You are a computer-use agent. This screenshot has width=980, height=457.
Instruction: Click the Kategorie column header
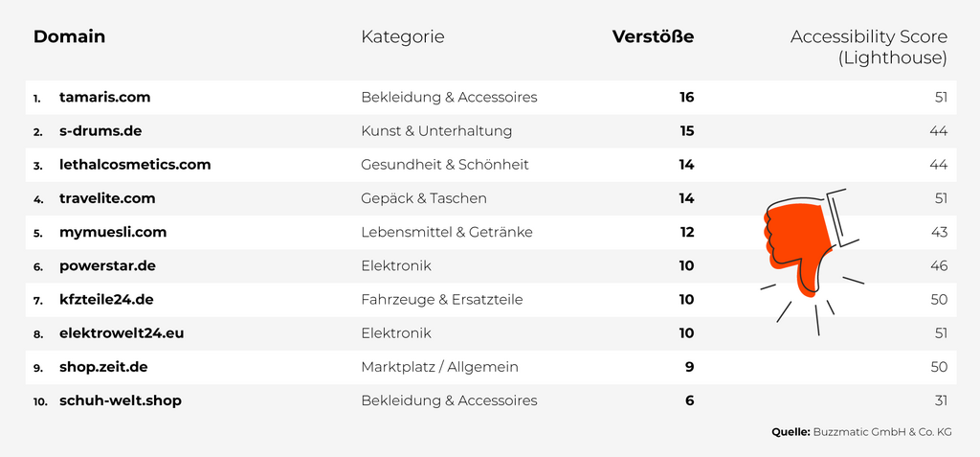click(402, 36)
